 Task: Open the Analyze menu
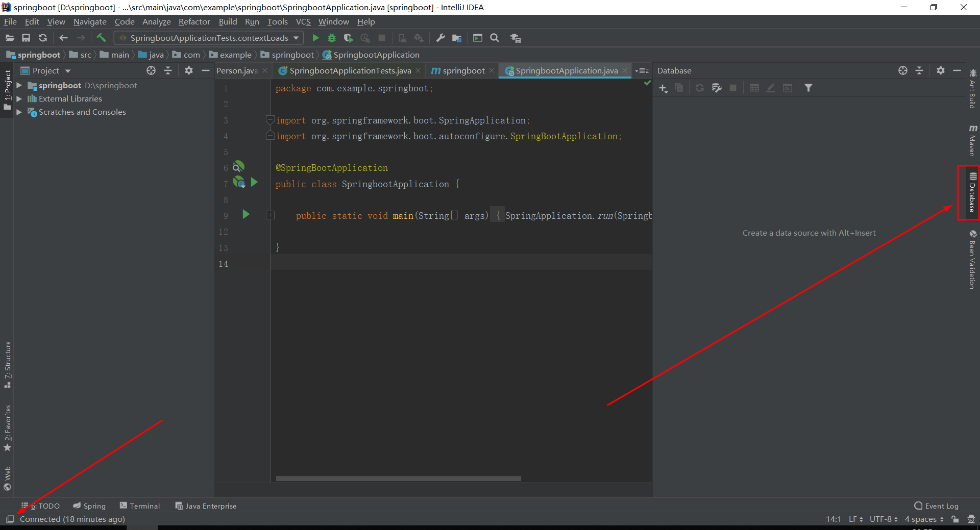(156, 21)
